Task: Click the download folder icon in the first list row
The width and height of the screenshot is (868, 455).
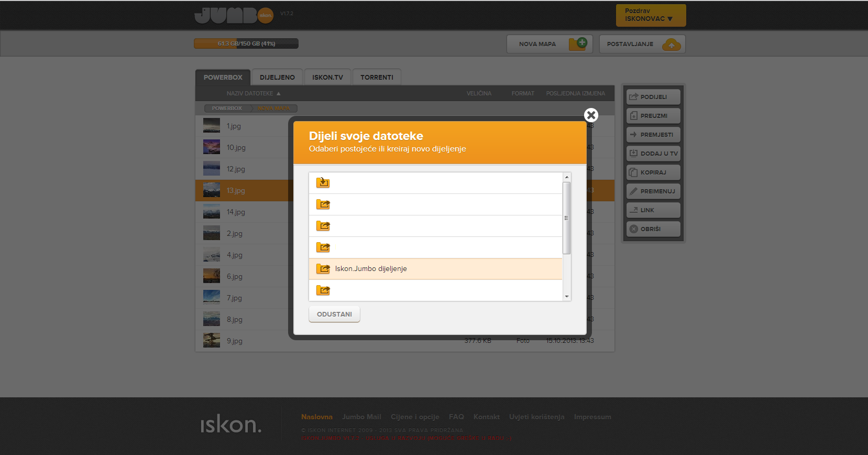Action: pos(323,182)
